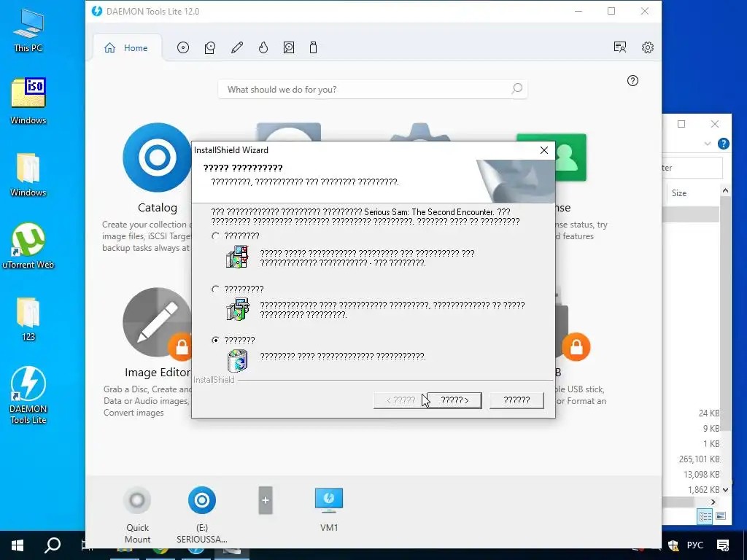Select the VM1 monitor icon

pyautogui.click(x=329, y=500)
